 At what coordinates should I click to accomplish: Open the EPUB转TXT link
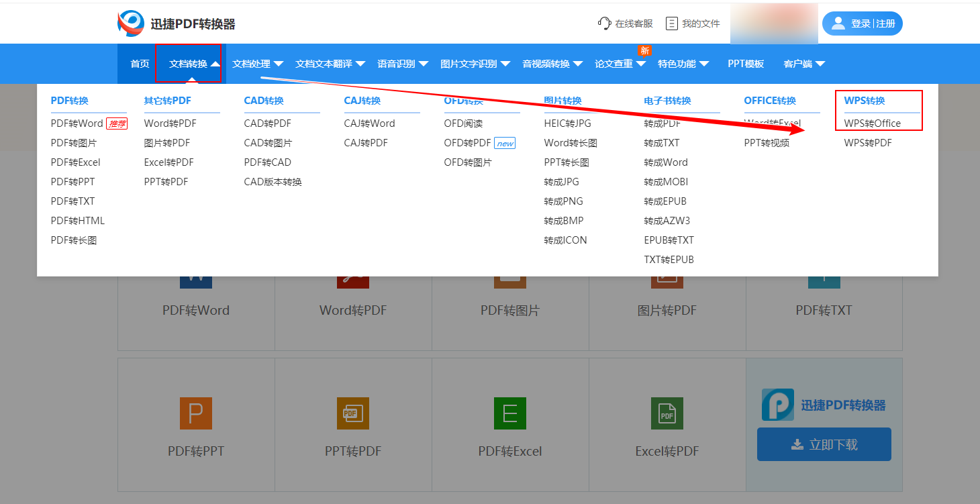pos(669,240)
